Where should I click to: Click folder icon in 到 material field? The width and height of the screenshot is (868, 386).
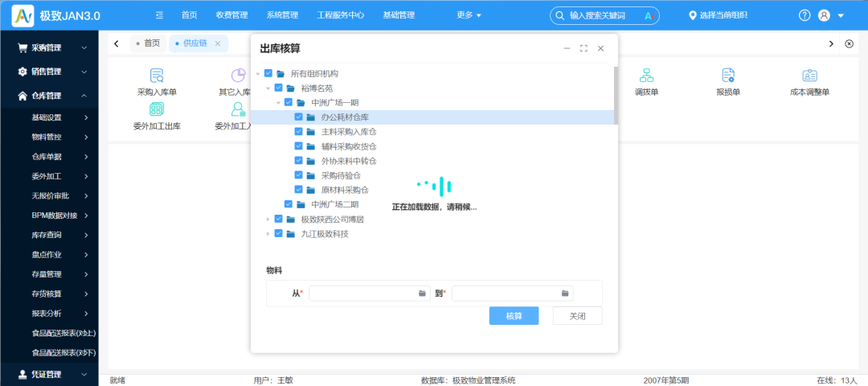click(x=565, y=293)
